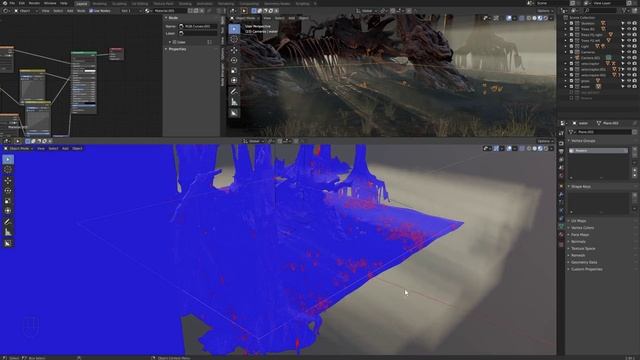Open the Material properties tab icon
This screenshot has width=640, height=360.
click(x=561, y=235)
